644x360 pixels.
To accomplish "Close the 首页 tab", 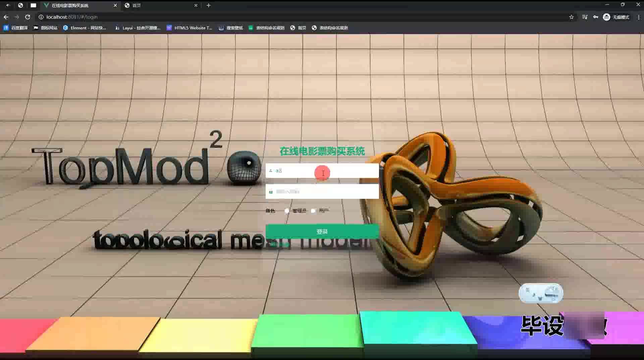I will [196, 5].
